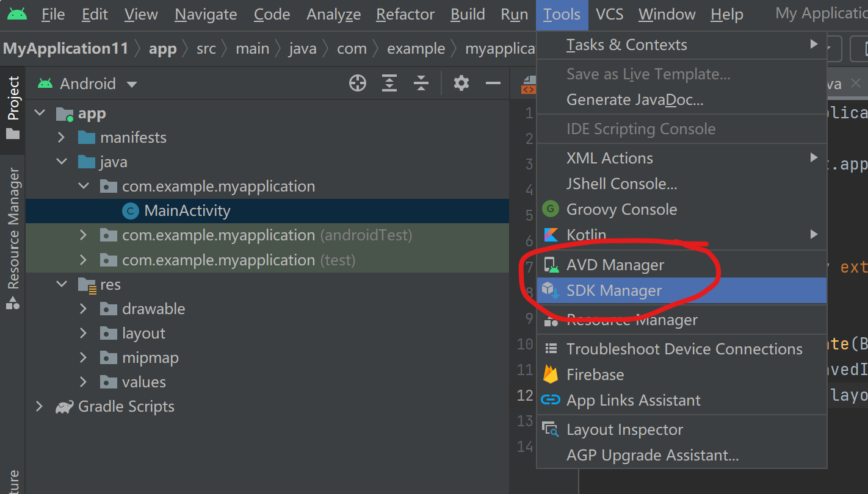Collapse the java folder
Screen dimensions: 868x494
[62, 162]
